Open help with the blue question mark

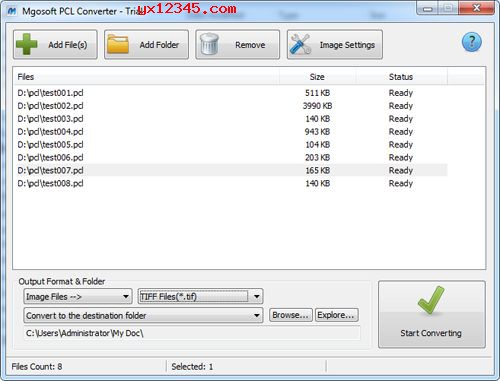click(472, 42)
